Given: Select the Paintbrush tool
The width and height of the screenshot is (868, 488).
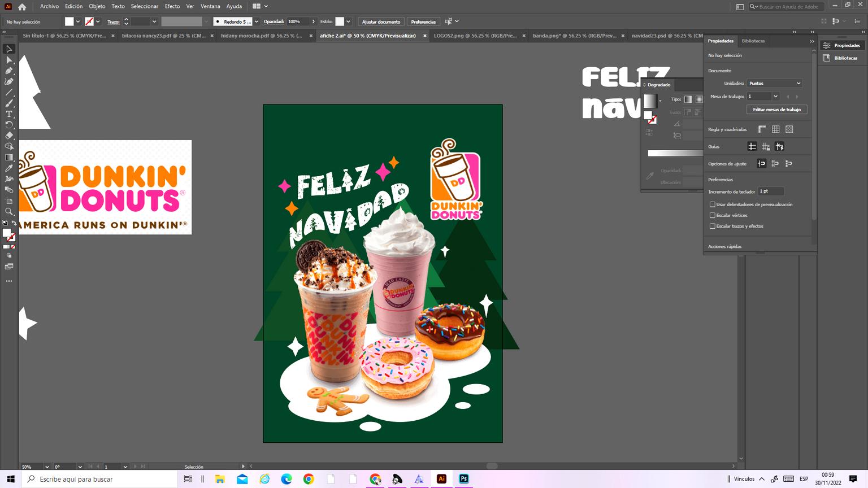Looking at the screenshot, I should point(9,103).
